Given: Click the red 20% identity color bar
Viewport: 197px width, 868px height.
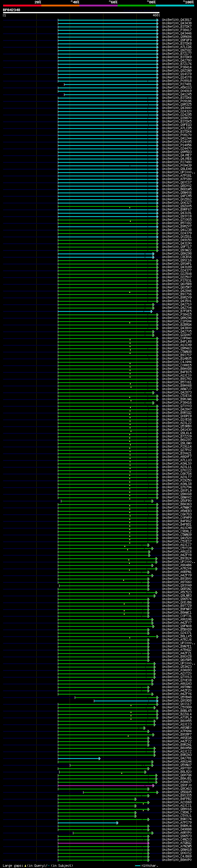Looking at the screenshot, I should [22, 6].
